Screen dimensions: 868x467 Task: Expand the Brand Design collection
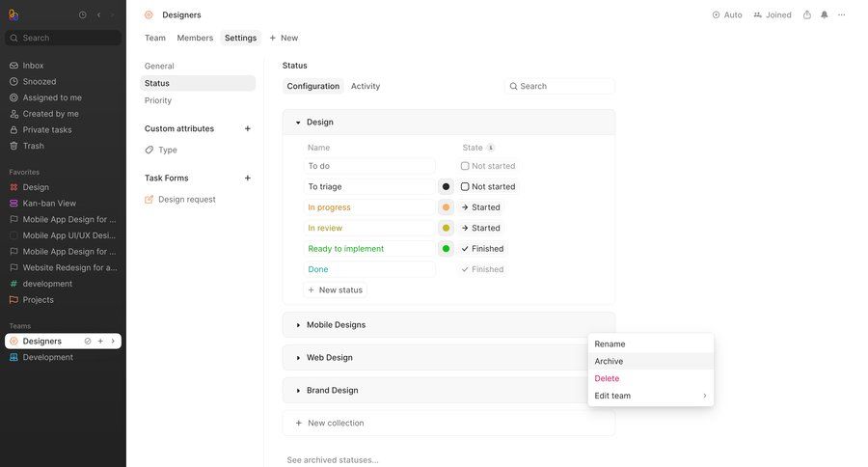pos(298,391)
